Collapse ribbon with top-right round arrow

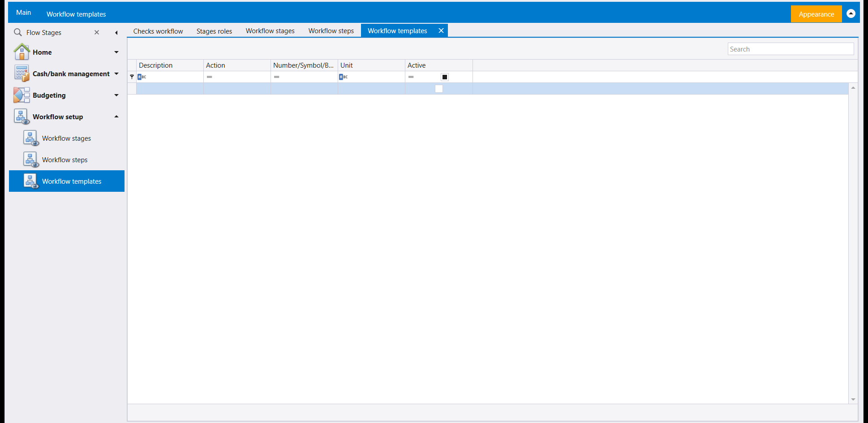(x=851, y=13)
